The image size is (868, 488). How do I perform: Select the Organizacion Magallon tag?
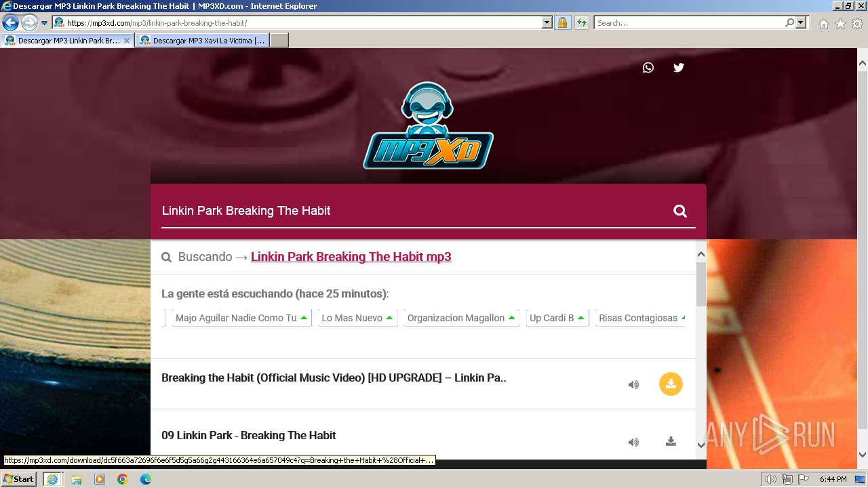[462, 318]
